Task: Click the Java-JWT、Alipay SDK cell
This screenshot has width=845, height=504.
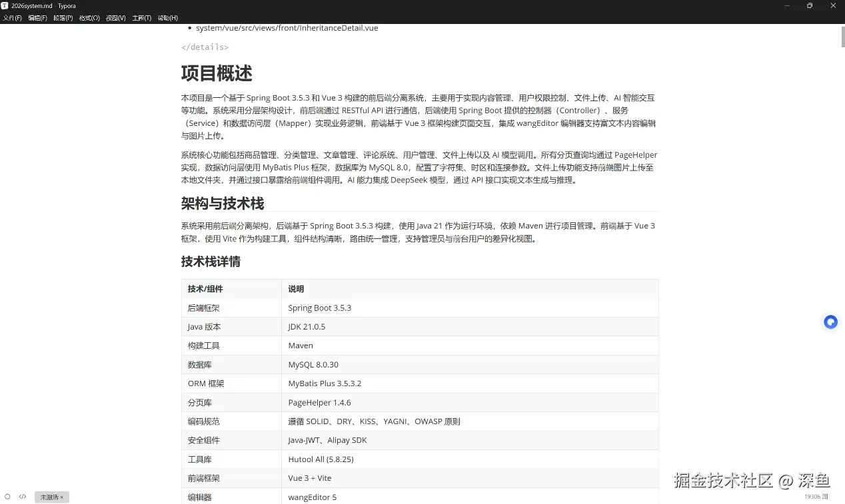Action: (470, 440)
